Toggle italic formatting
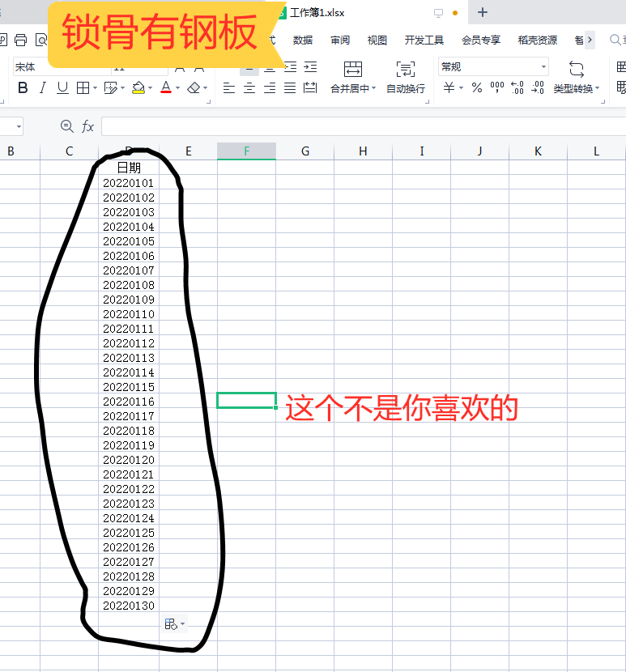 tap(42, 88)
